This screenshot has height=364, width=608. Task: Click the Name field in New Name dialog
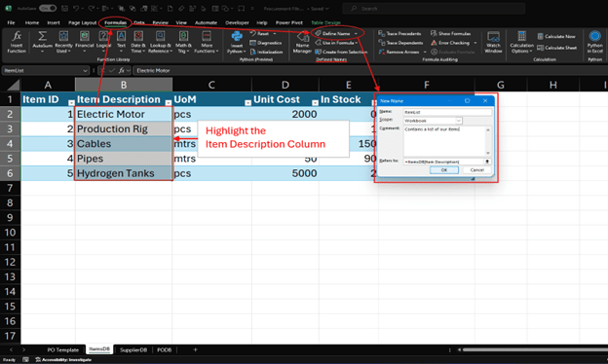pyautogui.click(x=447, y=112)
